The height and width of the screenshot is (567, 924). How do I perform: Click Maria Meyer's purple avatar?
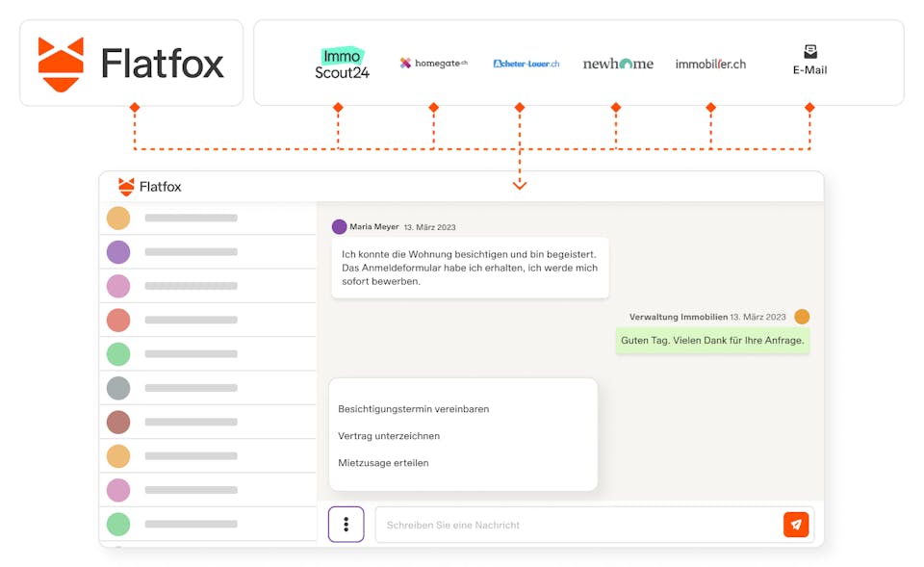tap(338, 226)
